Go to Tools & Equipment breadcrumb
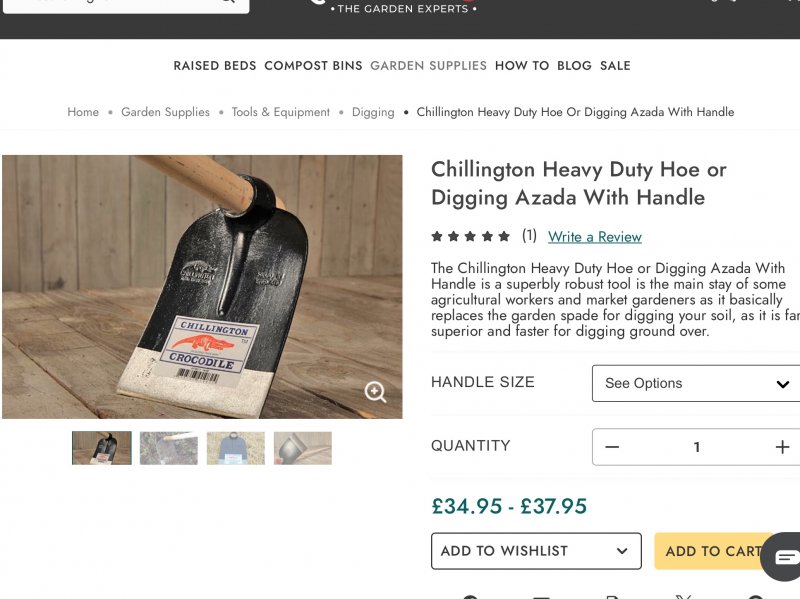Screen dimensions: 800x599 point(280,112)
